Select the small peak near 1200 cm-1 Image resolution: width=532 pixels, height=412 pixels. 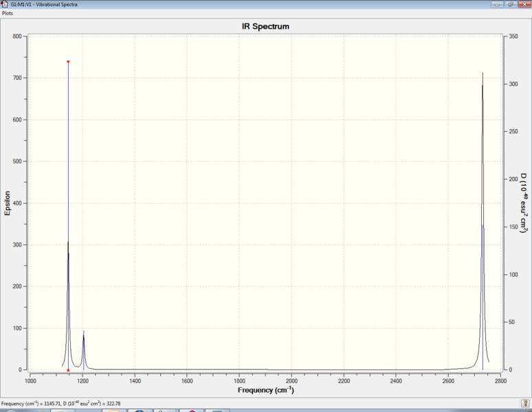point(83,349)
